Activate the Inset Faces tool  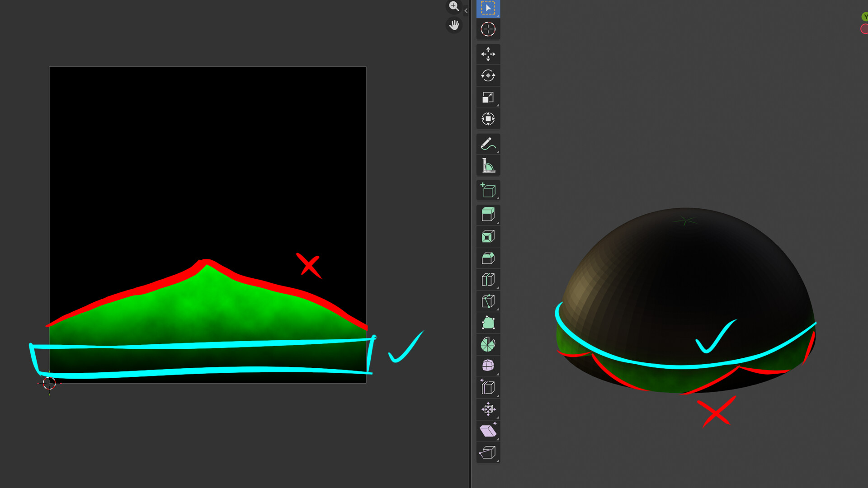pos(488,236)
